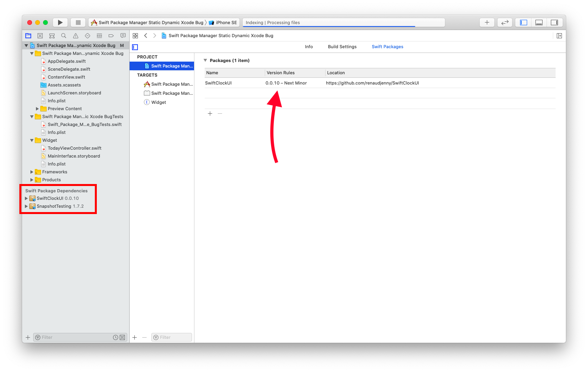
Task: Run the project with the Play button
Action: tap(60, 23)
